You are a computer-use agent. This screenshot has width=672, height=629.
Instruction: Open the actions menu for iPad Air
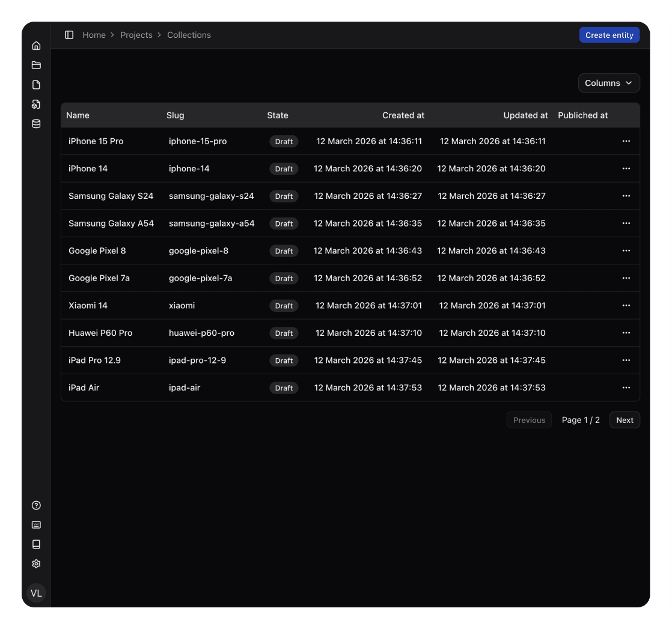[626, 387]
